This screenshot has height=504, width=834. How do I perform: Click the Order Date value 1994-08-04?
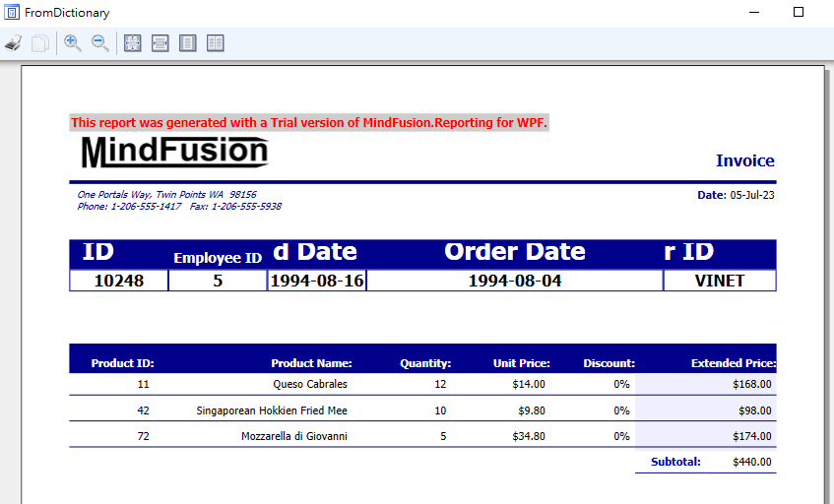(x=514, y=281)
